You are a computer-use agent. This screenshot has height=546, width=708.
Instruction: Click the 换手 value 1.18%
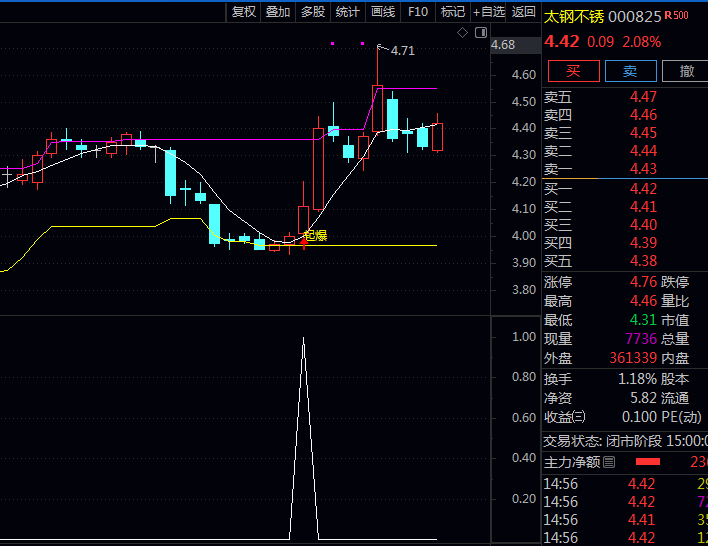(637, 379)
